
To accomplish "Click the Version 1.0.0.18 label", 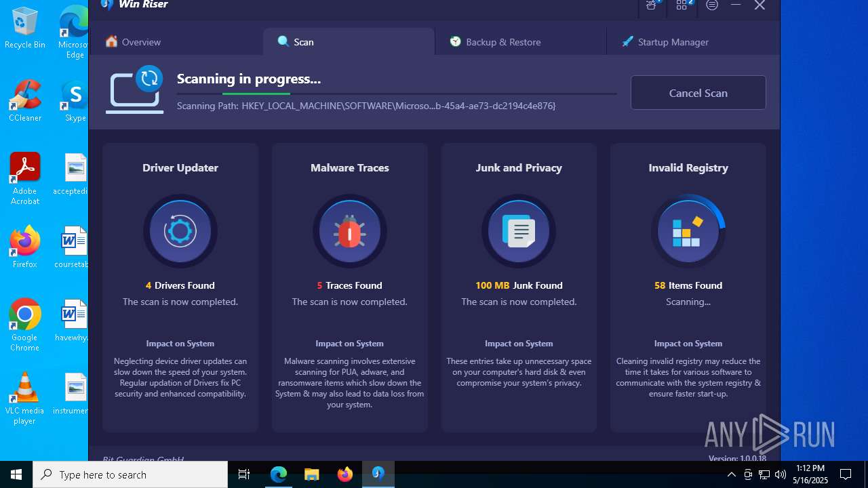I will (x=737, y=459).
